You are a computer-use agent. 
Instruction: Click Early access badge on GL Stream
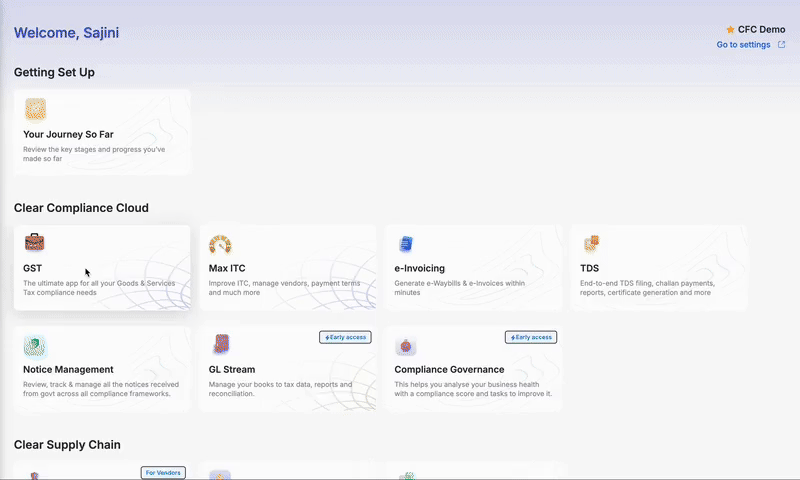345,337
